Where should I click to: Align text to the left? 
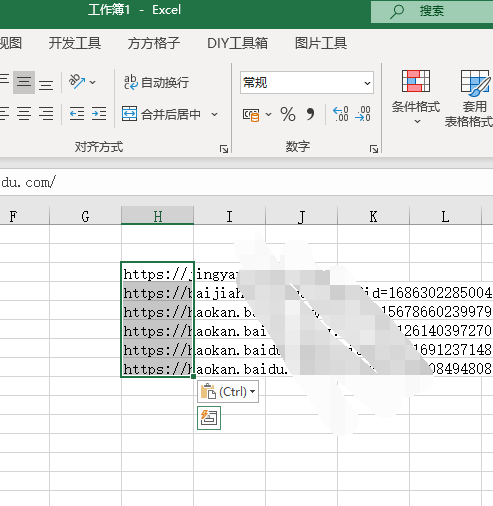pos(4,114)
